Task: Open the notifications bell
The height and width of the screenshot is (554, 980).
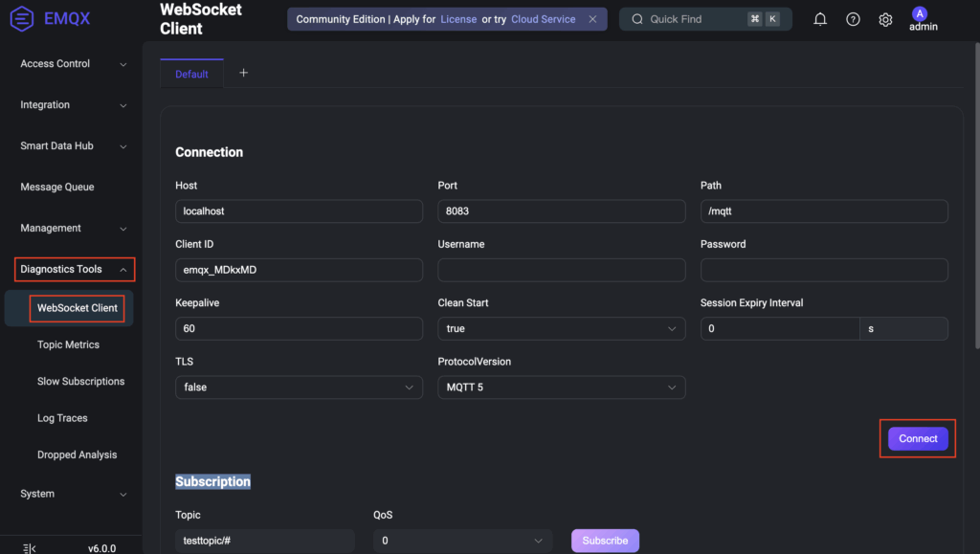Action: 820,19
